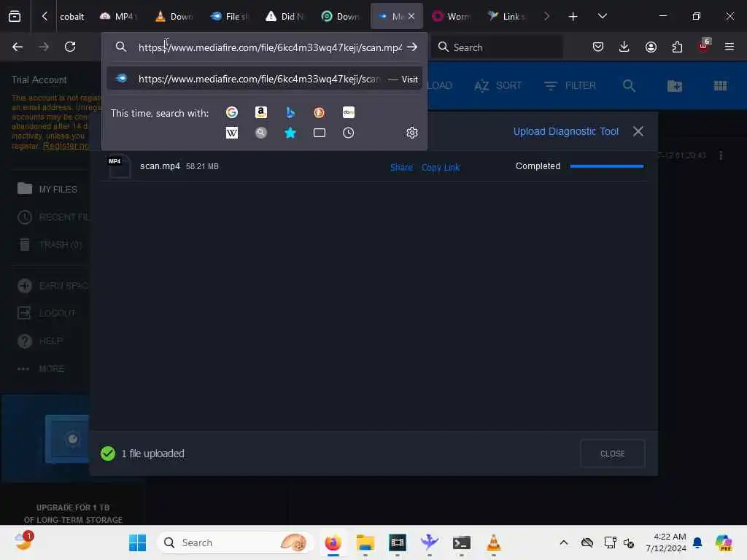This screenshot has width=747, height=560.
Task: Open Firefox account icon
Action: pos(651,47)
